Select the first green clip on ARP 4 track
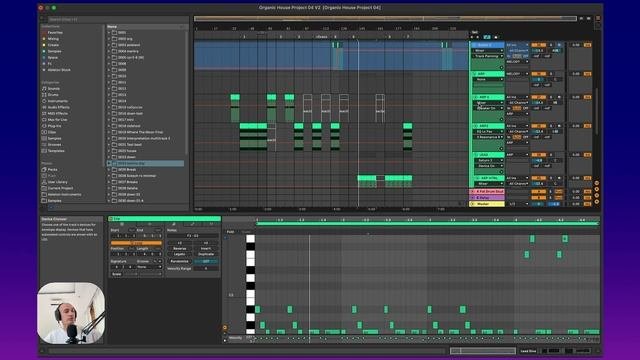 click(235, 97)
